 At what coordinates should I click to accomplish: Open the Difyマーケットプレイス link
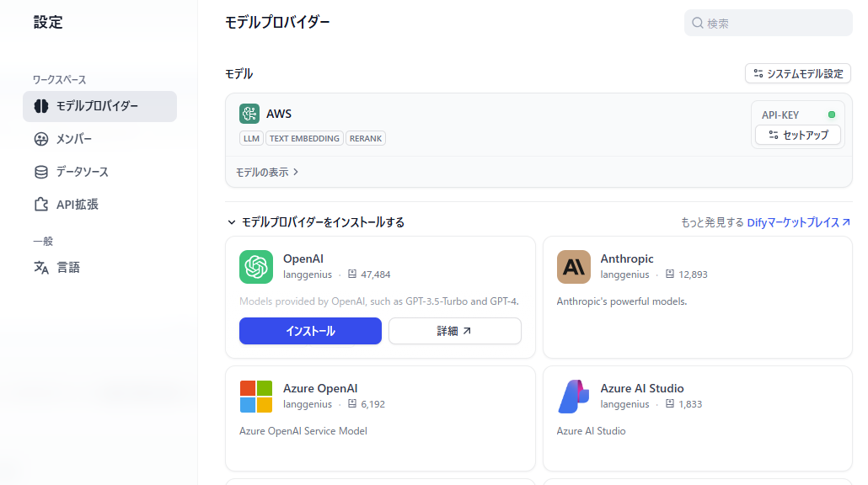[x=798, y=222]
